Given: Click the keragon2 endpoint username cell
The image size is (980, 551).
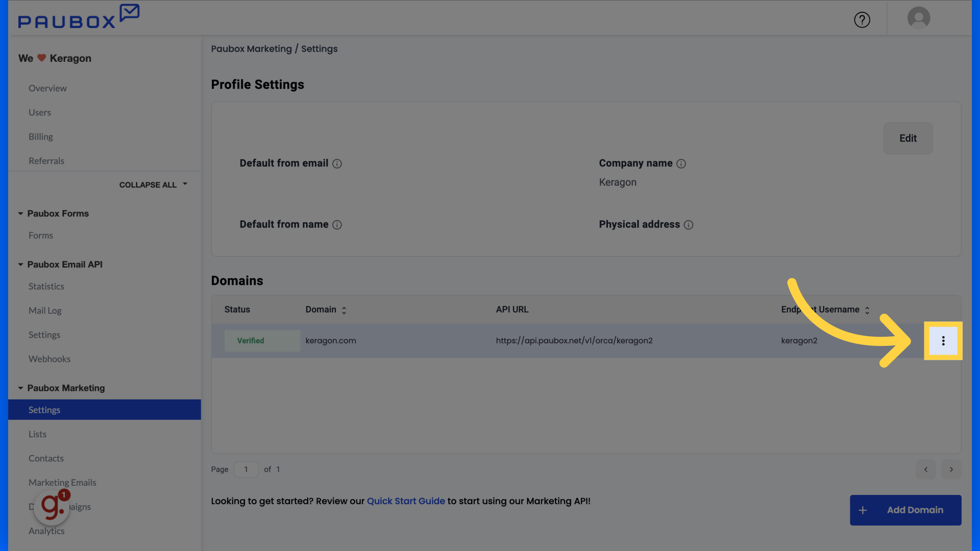Looking at the screenshot, I should [799, 341].
